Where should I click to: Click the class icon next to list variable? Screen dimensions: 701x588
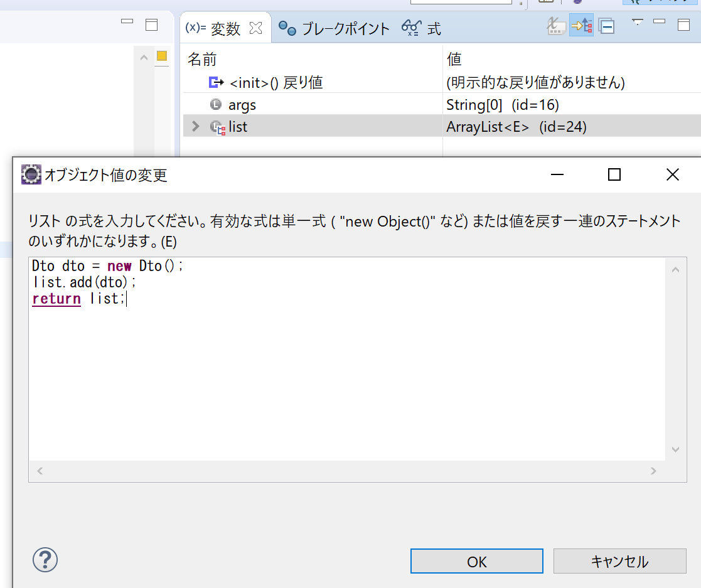coord(218,126)
